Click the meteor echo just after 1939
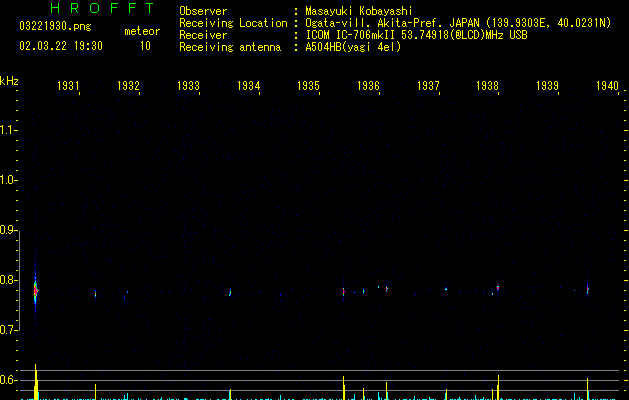The height and width of the screenshot is (400, 629). click(588, 288)
